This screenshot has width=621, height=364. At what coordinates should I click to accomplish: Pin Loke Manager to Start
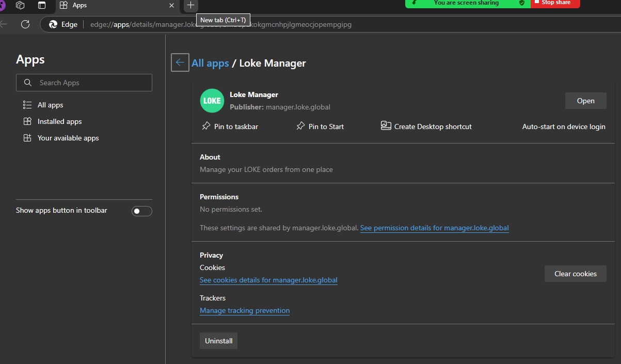pyautogui.click(x=320, y=126)
